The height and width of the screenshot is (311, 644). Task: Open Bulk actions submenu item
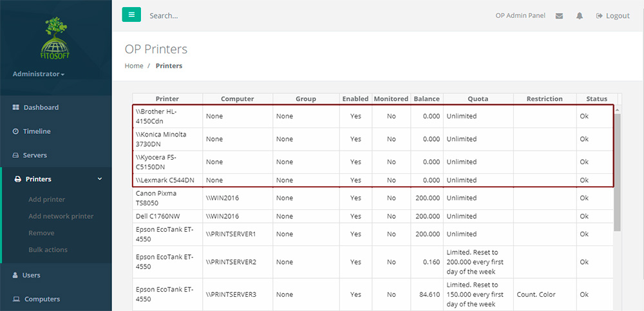click(48, 250)
